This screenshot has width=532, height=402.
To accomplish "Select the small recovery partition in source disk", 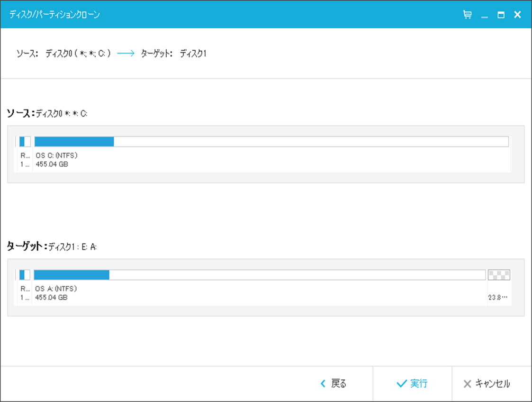I will [25, 142].
